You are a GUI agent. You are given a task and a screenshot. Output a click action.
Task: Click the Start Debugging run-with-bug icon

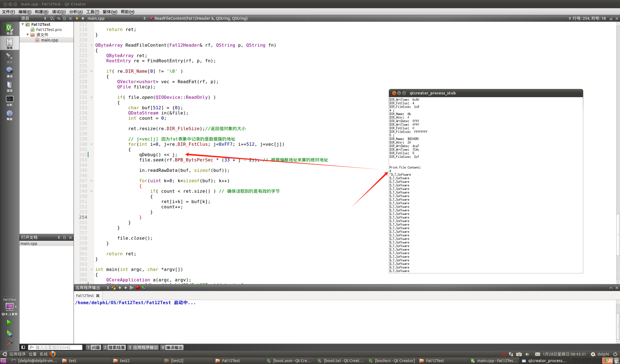click(9, 333)
